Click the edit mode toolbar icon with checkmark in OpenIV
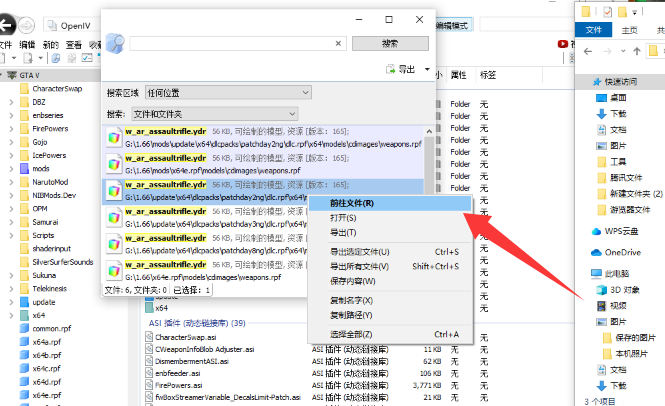 (x=87, y=58)
